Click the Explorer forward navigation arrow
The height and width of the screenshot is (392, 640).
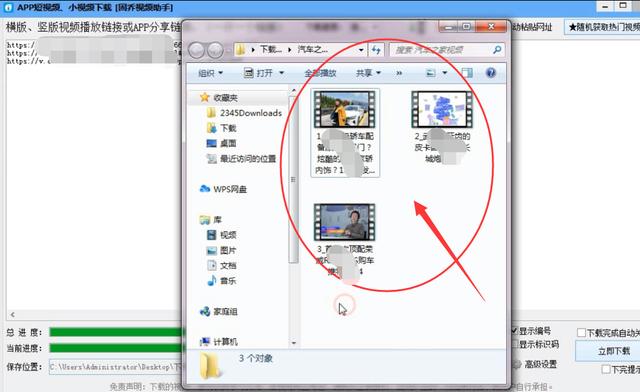(215, 50)
